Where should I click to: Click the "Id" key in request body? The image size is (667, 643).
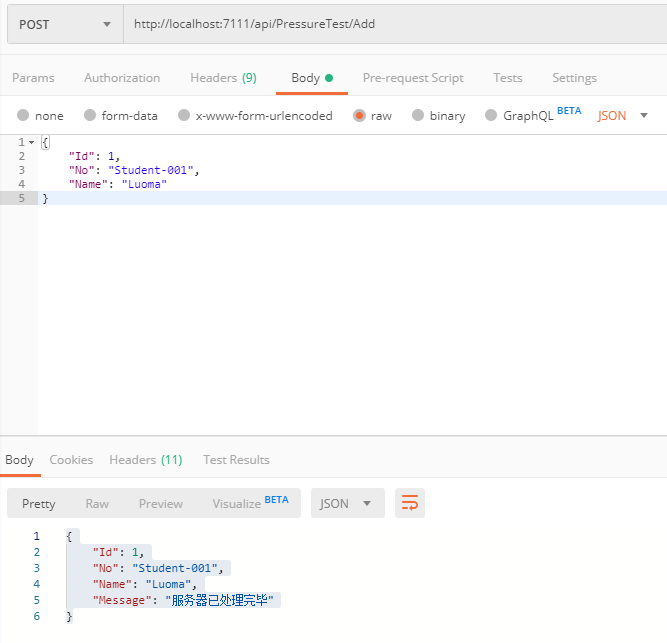click(x=81, y=156)
